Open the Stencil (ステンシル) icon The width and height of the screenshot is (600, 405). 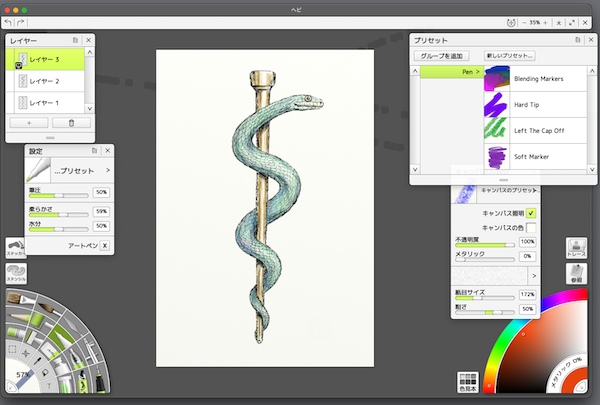click(x=15, y=272)
